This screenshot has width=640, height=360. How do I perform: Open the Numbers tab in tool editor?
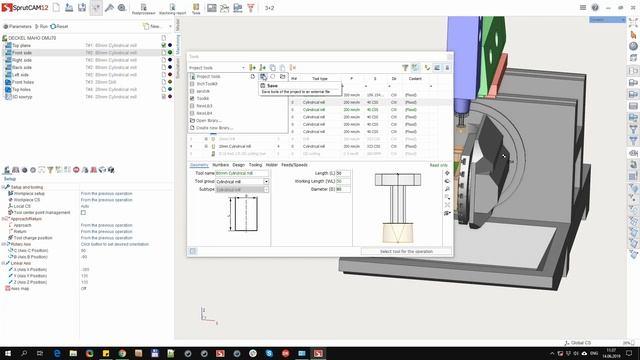(x=220, y=165)
